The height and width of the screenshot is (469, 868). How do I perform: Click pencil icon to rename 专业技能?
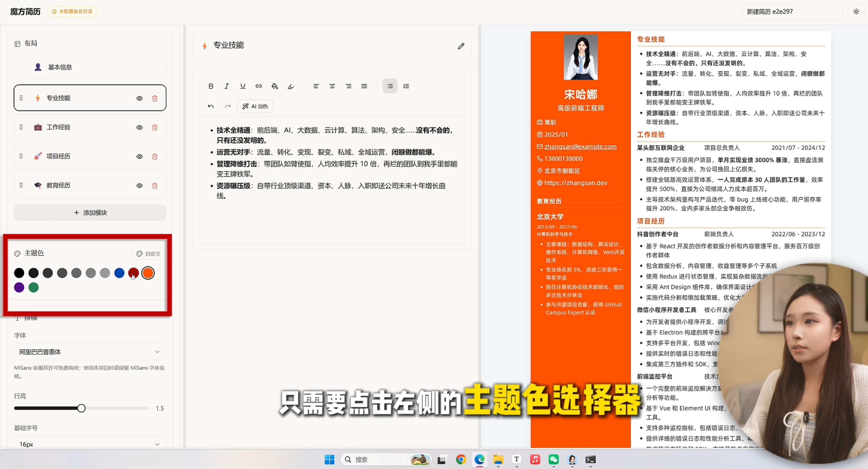coord(461,46)
